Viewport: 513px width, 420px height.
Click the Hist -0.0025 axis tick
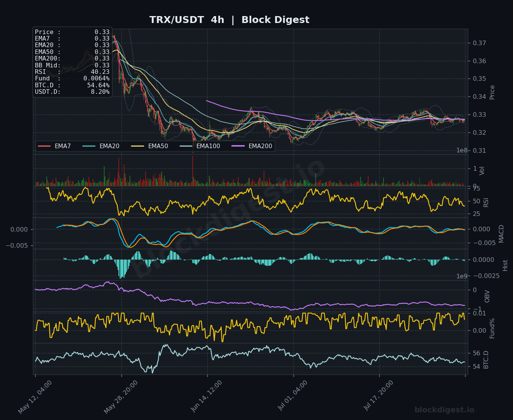point(486,276)
